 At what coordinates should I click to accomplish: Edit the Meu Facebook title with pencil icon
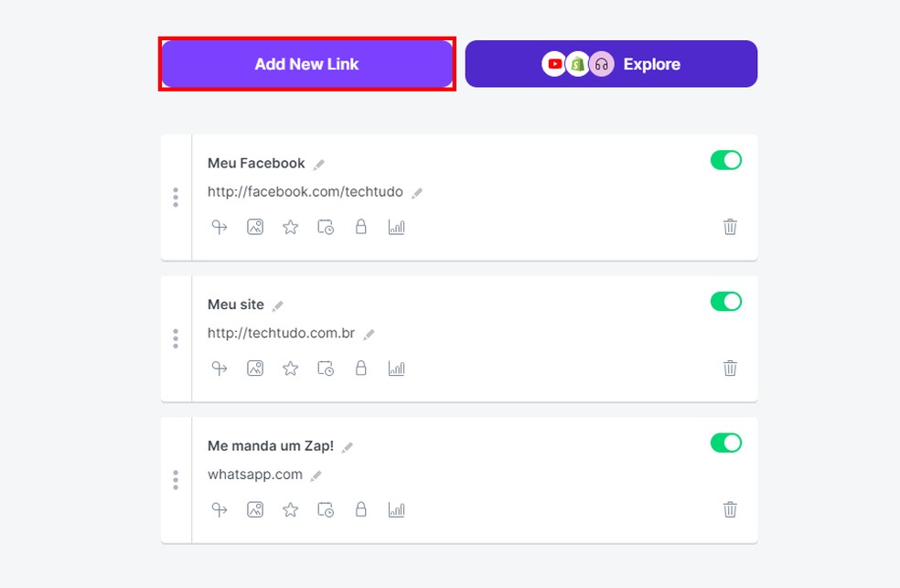pyautogui.click(x=319, y=164)
